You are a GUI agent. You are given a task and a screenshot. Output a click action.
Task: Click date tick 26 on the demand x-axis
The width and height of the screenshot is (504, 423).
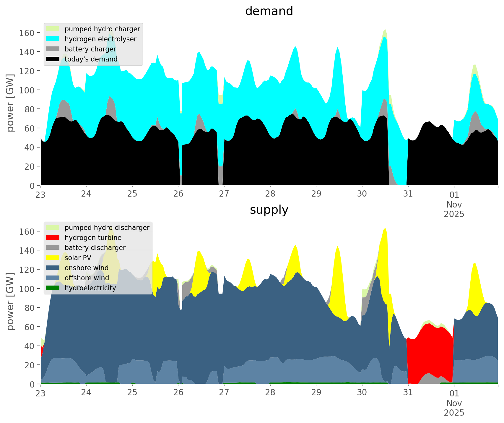[178, 194]
